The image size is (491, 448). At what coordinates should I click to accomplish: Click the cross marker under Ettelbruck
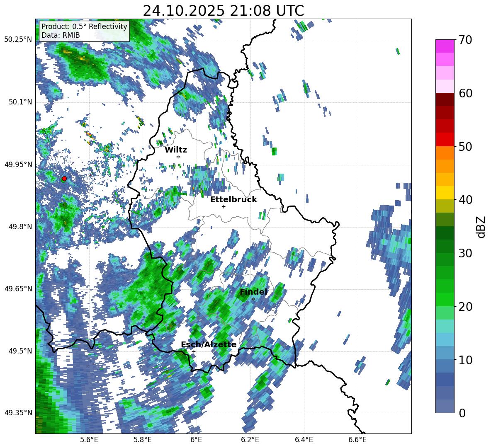point(224,206)
